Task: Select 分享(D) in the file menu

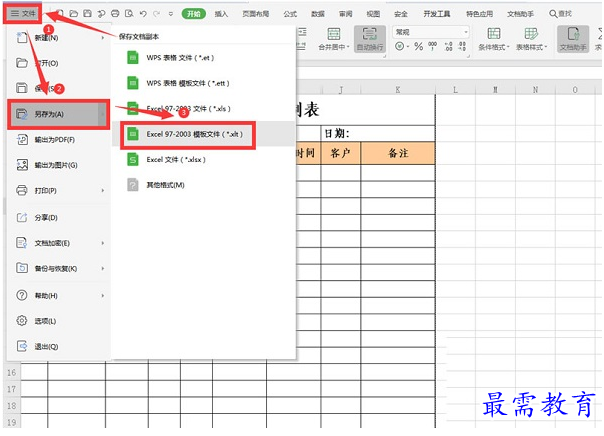Action: click(x=59, y=218)
